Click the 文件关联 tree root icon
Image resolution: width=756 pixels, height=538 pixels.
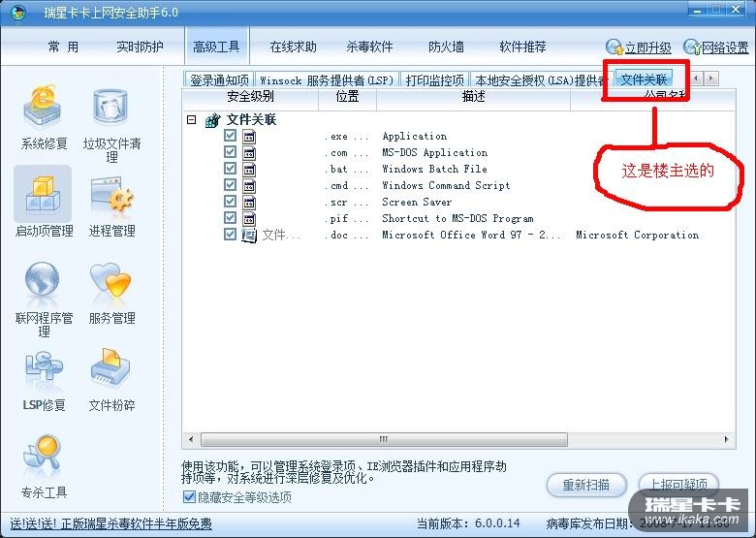212,120
